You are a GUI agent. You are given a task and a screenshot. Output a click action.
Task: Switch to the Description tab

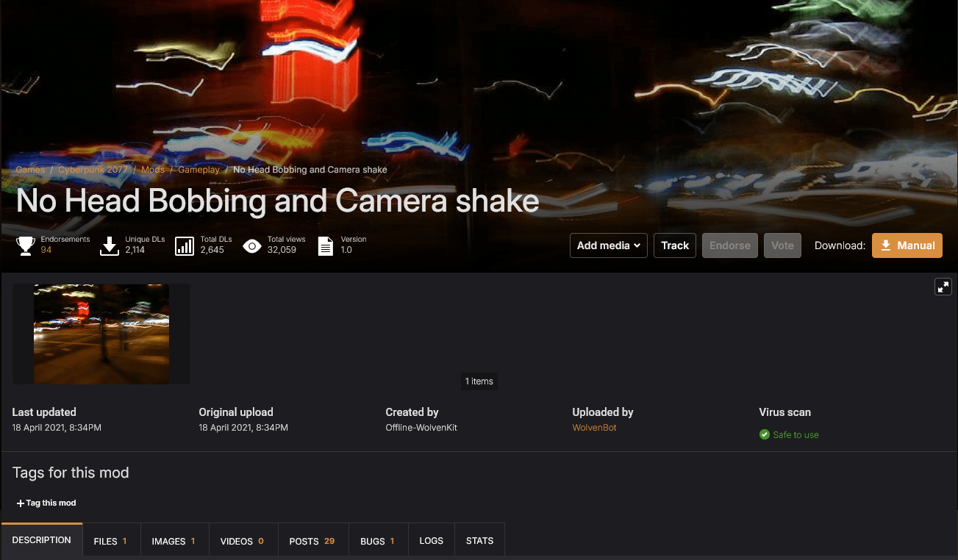coord(42,541)
